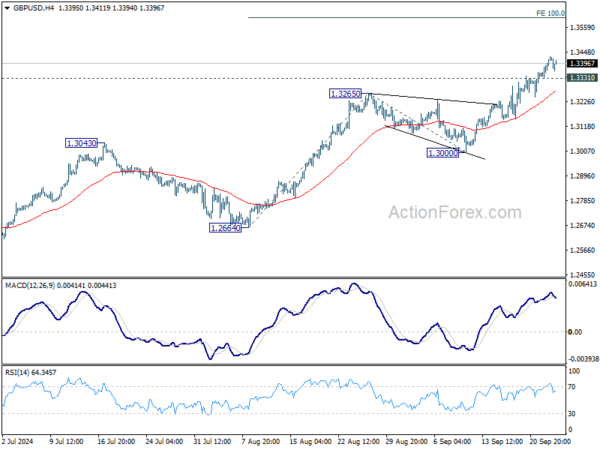Click the 1.26740 price axis value
This screenshot has height=450, width=600.
pyautogui.click(x=582, y=225)
